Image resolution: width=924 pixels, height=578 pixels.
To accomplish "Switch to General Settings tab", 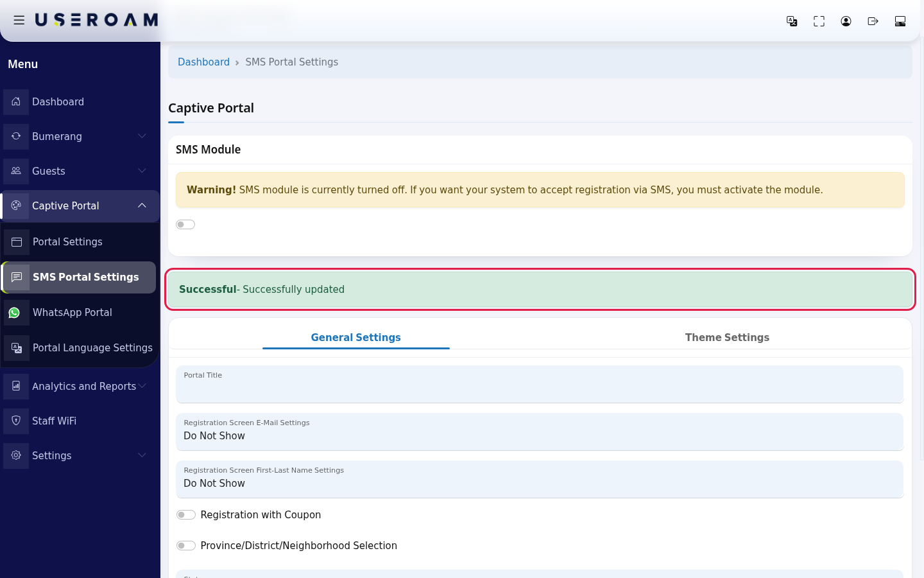I will pos(356,337).
